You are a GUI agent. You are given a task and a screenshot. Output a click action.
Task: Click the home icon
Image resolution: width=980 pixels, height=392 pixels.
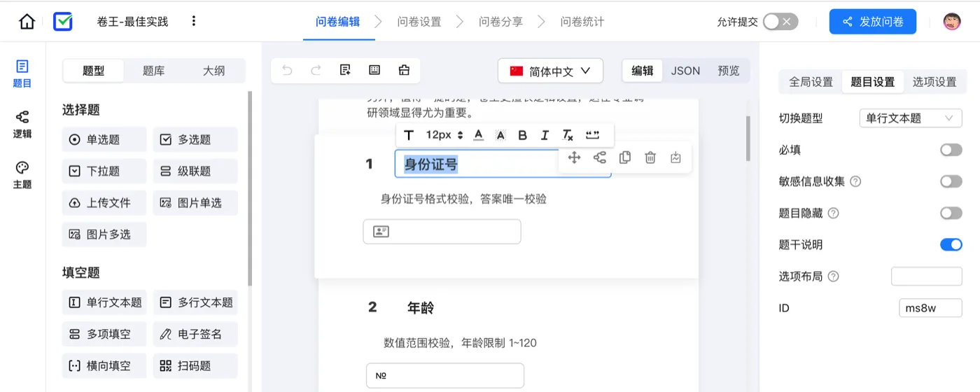(27, 22)
